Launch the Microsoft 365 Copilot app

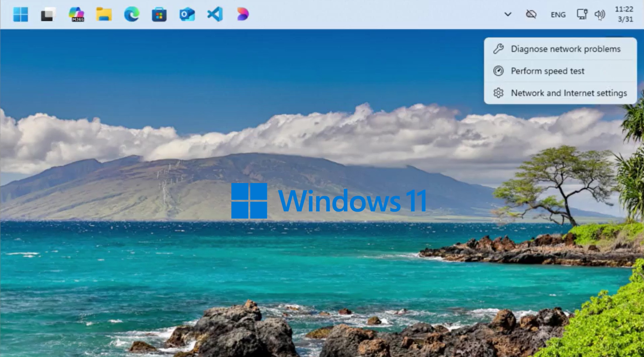click(x=77, y=14)
